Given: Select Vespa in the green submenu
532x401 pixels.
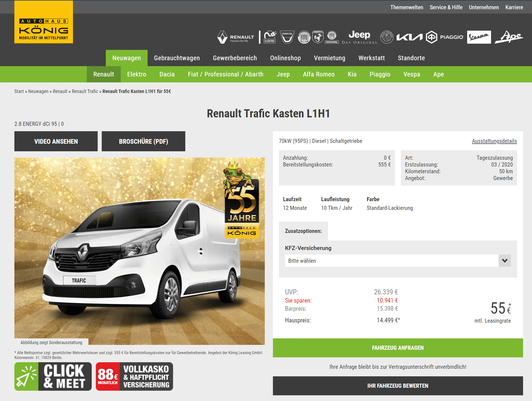Looking at the screenshot, I should point(412,74).
